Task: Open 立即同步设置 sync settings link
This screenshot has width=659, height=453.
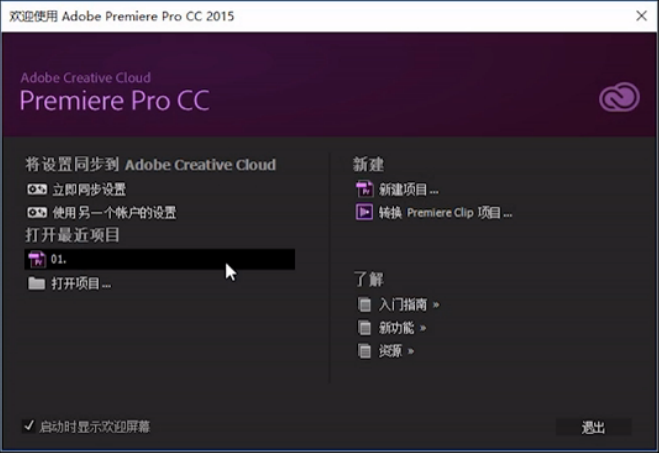Action: [89, 190]
